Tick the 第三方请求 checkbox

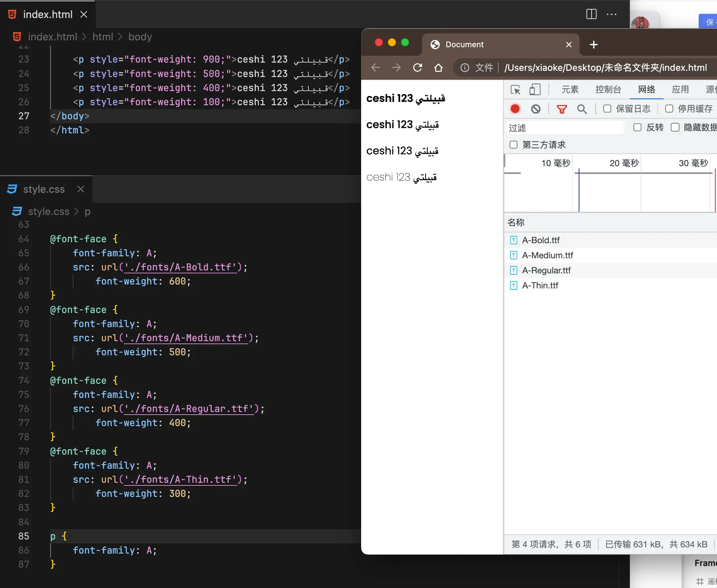[x=514, y=145]
